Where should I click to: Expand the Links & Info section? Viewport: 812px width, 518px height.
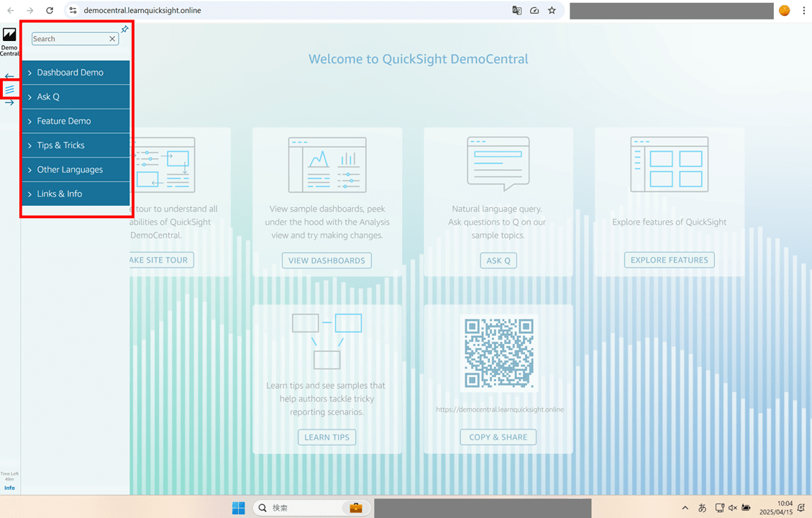pyautogui.click(x=76, y=194)
